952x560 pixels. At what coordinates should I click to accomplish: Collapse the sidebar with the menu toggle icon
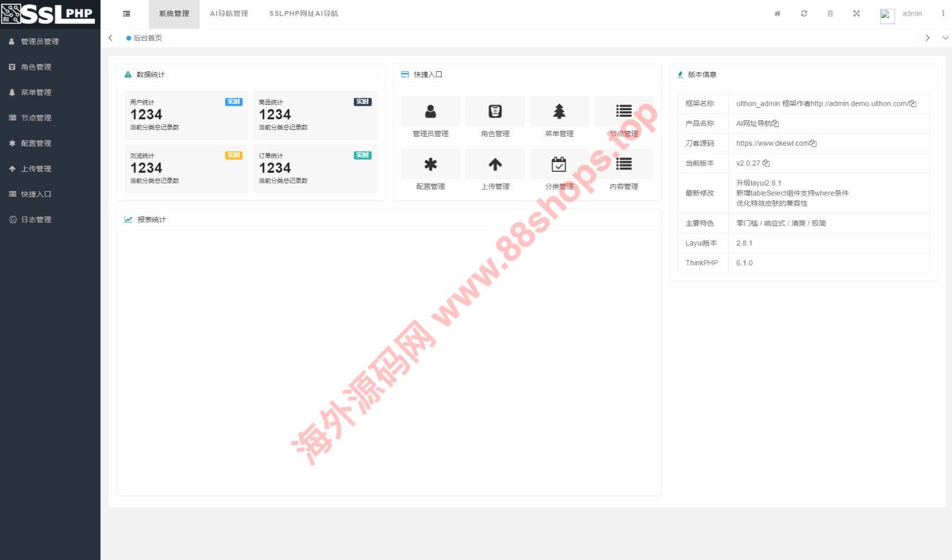coord(126,13)
